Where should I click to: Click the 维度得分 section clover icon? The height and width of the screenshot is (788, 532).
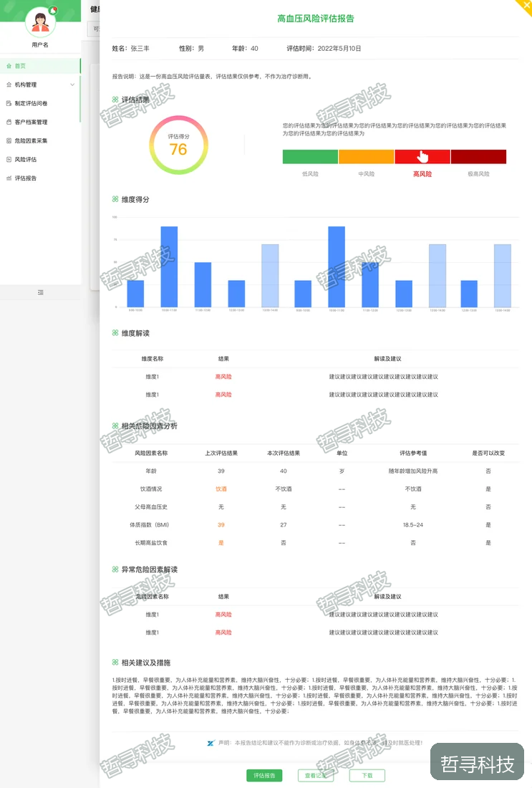(115, 199)
